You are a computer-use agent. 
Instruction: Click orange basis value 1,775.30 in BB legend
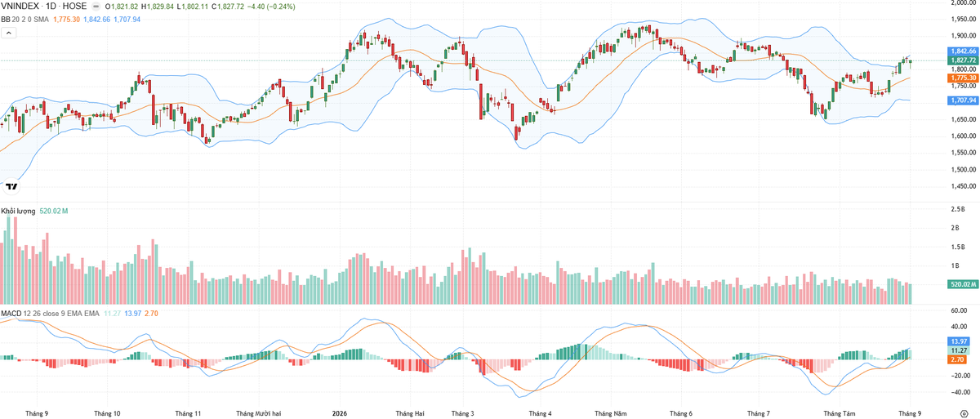pos(66,20)
